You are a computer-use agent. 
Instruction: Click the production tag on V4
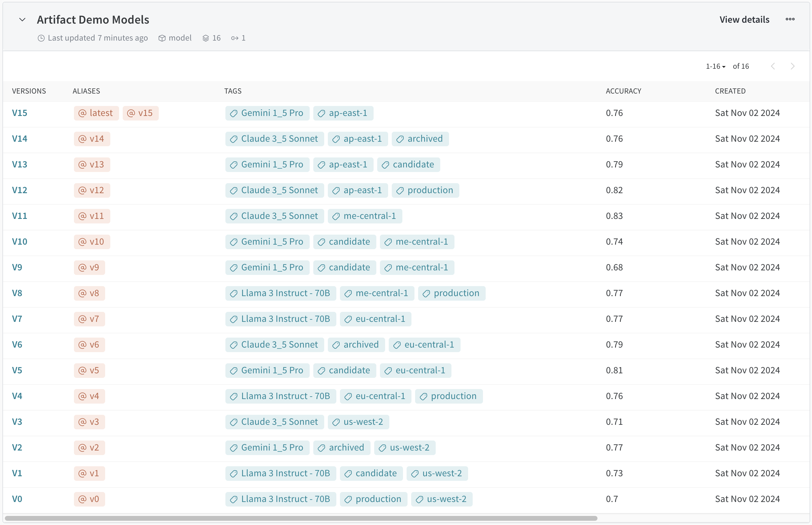[449, 396]
